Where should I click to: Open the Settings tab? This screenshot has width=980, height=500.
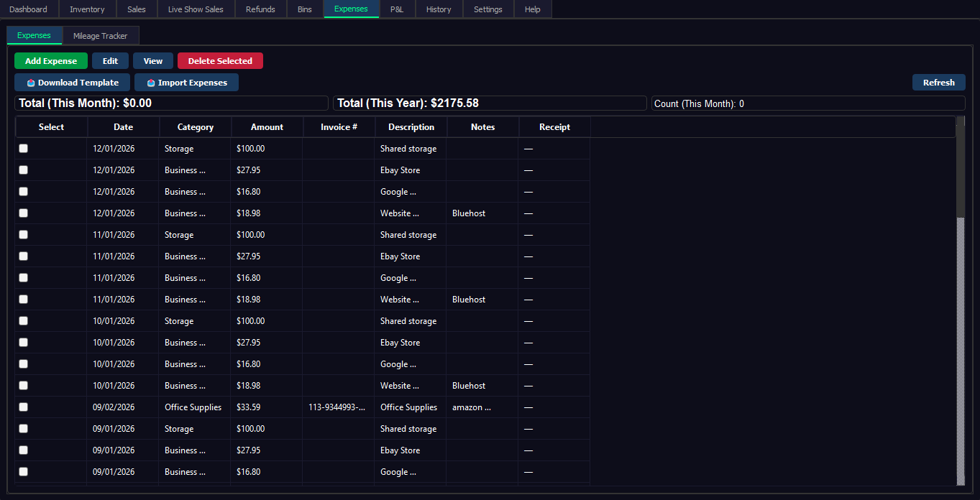pyautogui.click(x=488, y=9)
